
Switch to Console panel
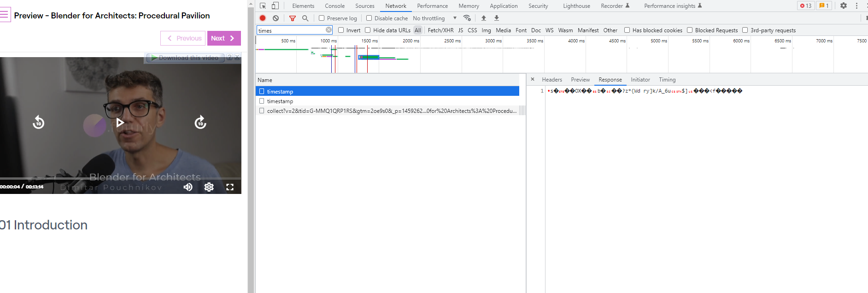coord(335,6)
